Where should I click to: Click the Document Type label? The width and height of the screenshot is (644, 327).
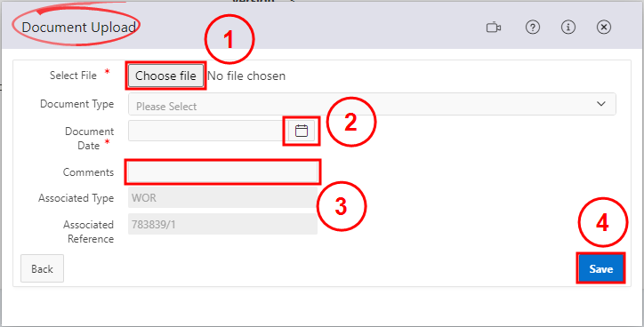76,104
